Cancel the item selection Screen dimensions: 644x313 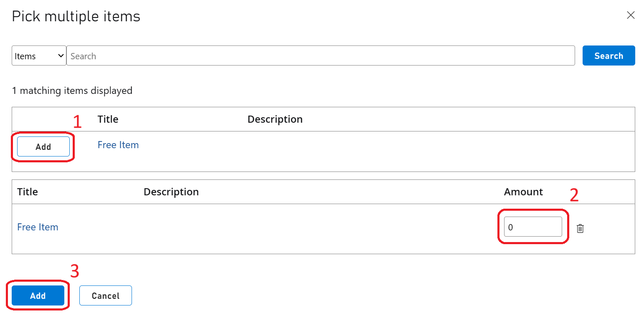pyautogui.click(x=105, y=295)
